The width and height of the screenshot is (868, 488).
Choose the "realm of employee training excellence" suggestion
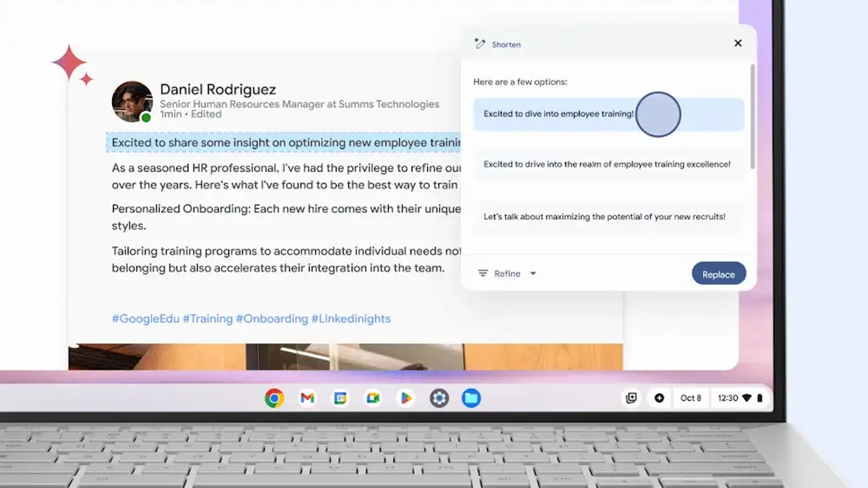point(607,164)
